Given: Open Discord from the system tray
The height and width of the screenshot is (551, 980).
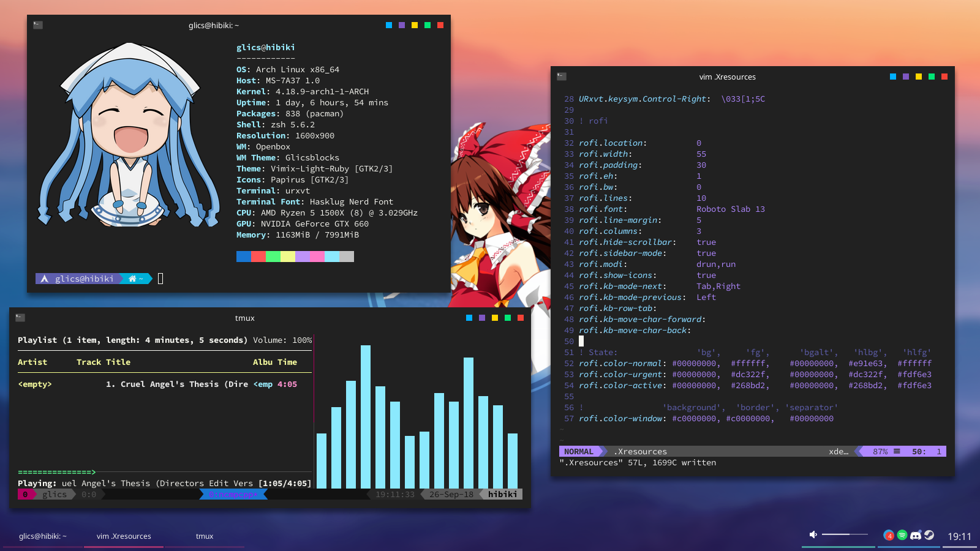Looking at the screenshot, I should tap(916, 535).
